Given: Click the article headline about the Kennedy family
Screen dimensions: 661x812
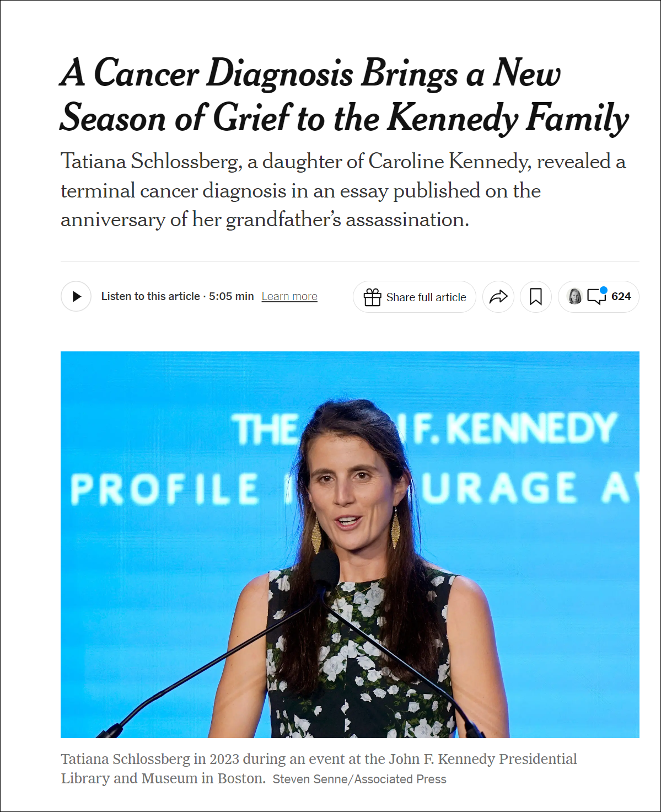Looking at the screenshot, I should tap(343, 95).
